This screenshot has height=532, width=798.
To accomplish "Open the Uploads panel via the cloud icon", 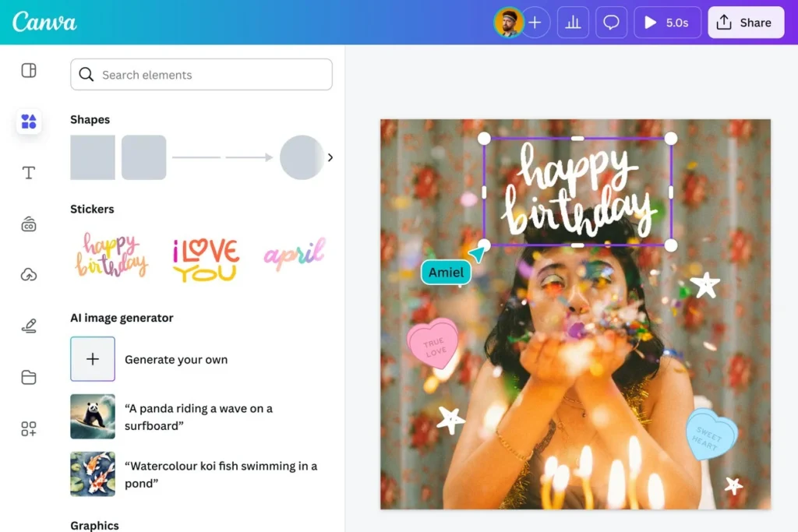I will [28, 275].
